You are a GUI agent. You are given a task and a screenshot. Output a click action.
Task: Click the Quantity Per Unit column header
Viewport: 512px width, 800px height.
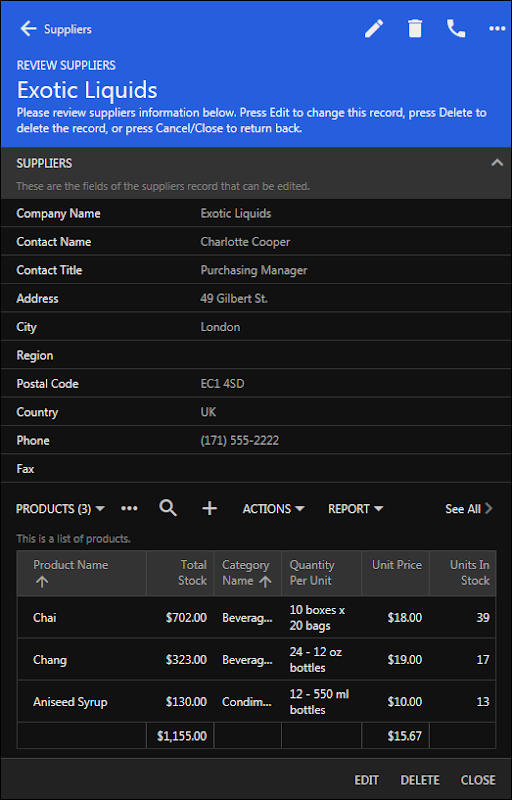(x=321, y=573)
